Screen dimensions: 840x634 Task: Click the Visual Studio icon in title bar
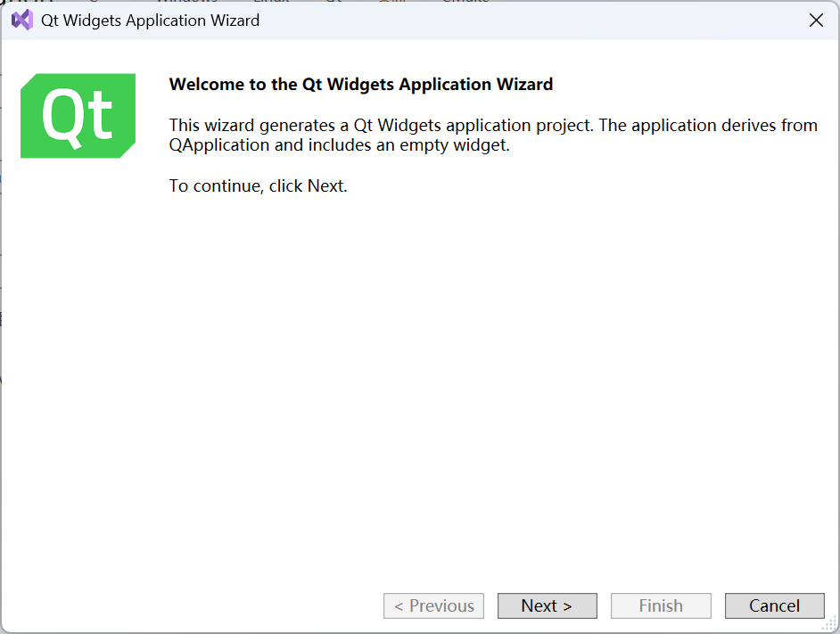(x=22, y=21)
